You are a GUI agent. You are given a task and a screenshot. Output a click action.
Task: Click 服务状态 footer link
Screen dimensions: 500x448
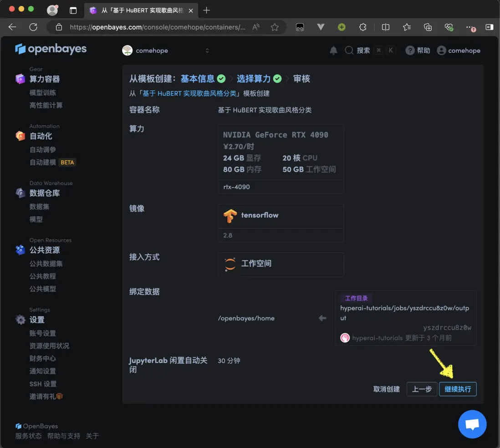click(x=28, y=436)
